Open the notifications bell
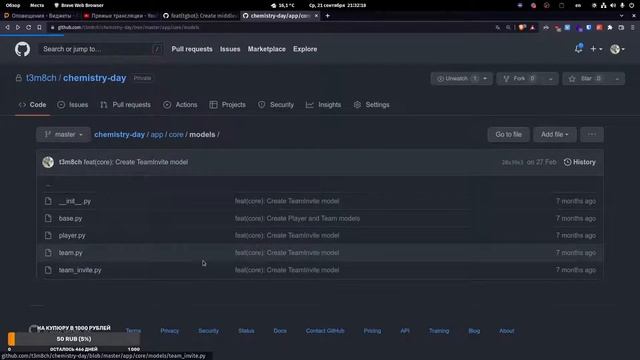The width and height of the screenshot is (640, 360). (x=578, y=49)
